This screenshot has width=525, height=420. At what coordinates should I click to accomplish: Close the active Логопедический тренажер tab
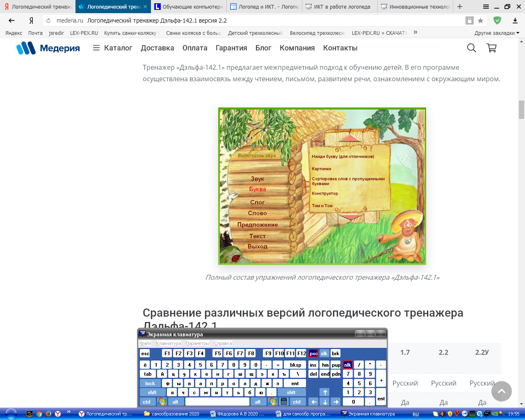tap(145, 7)
